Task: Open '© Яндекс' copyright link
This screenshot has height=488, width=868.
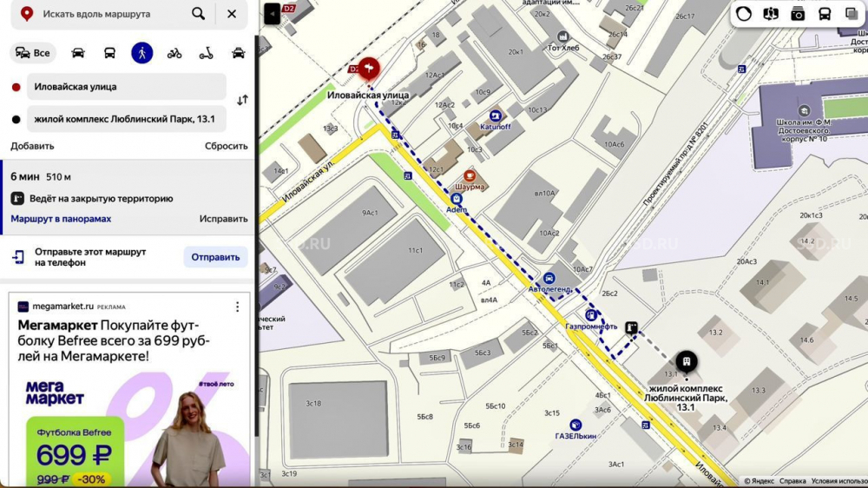Action: (759, 481)
